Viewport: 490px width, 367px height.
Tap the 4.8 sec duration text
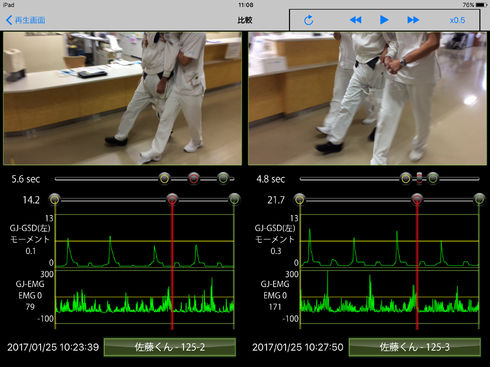(x=271, y=179)
